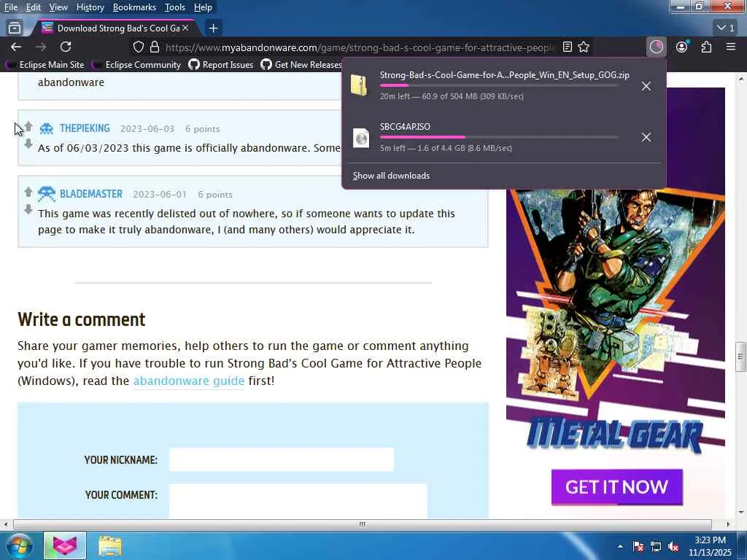Screen dimensions: 747x560
Task: Open the Tools menu
Action: point(175,7)
